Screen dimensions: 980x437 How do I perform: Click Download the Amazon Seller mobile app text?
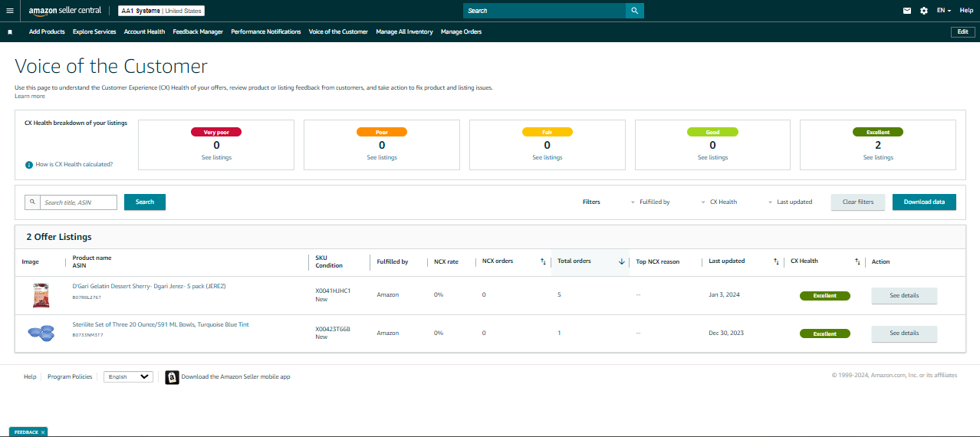pos(235,377)
